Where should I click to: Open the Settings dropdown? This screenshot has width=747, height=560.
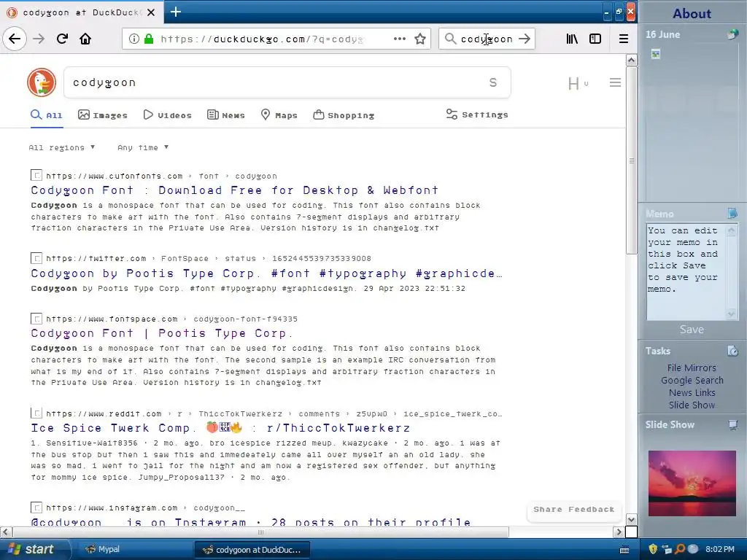pos(477,114)
